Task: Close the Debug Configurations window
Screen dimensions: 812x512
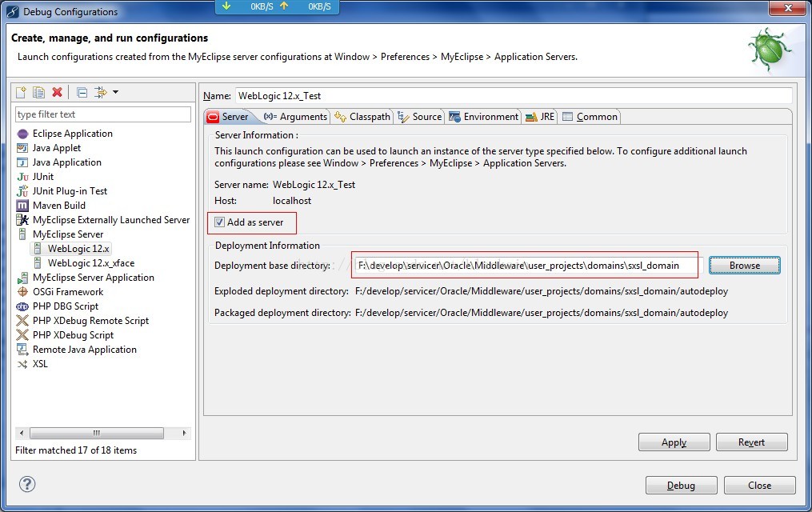Action: [787, 8]
